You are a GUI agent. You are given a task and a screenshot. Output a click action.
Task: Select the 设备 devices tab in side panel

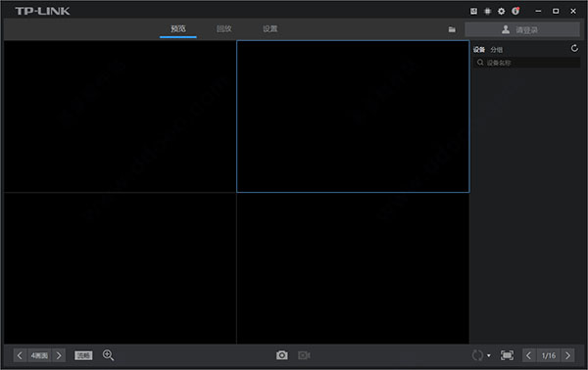[x=479, y=50]
